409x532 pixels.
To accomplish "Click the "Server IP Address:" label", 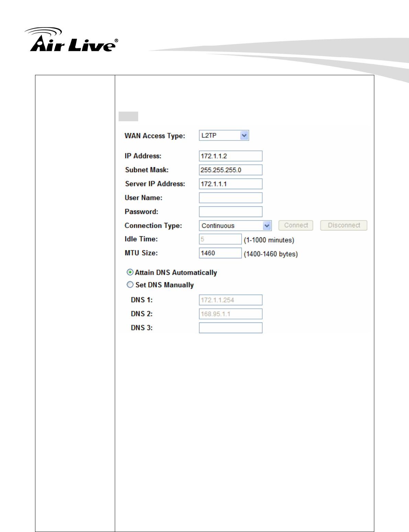I will coord(155,184).
